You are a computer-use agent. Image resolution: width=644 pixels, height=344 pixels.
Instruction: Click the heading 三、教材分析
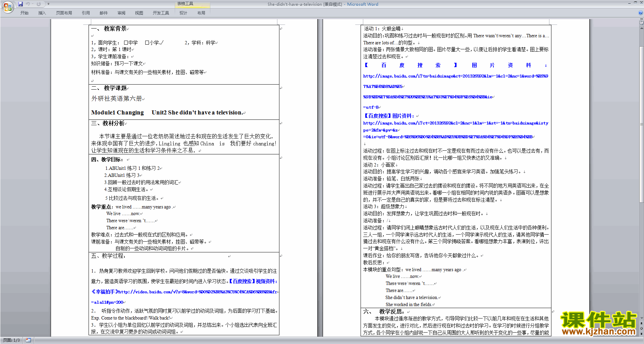[x=108, y=123]
